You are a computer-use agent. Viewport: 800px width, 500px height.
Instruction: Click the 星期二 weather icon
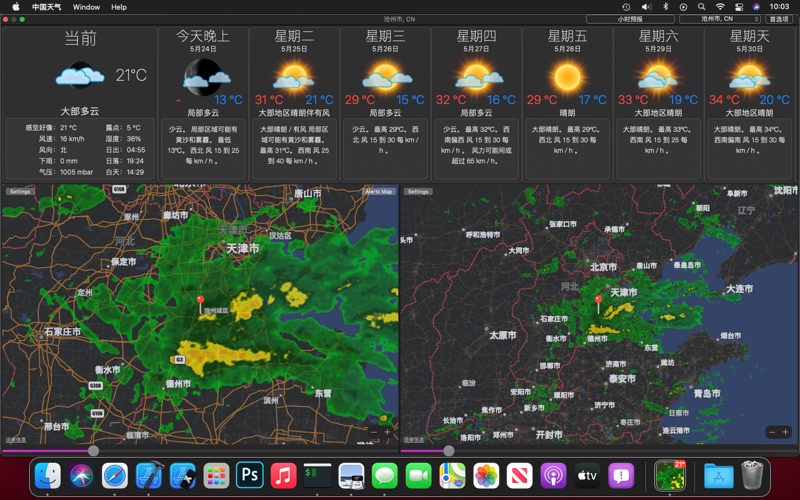(x=294, y=76)
